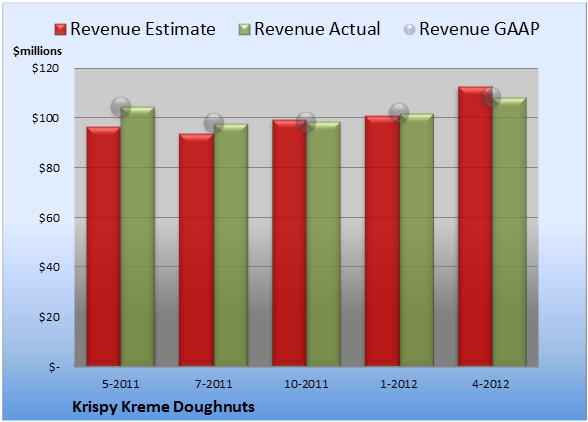Select the green actual bar for 4-2012
This screenshot has width=588, height=422.
click(x=510, y=232)
